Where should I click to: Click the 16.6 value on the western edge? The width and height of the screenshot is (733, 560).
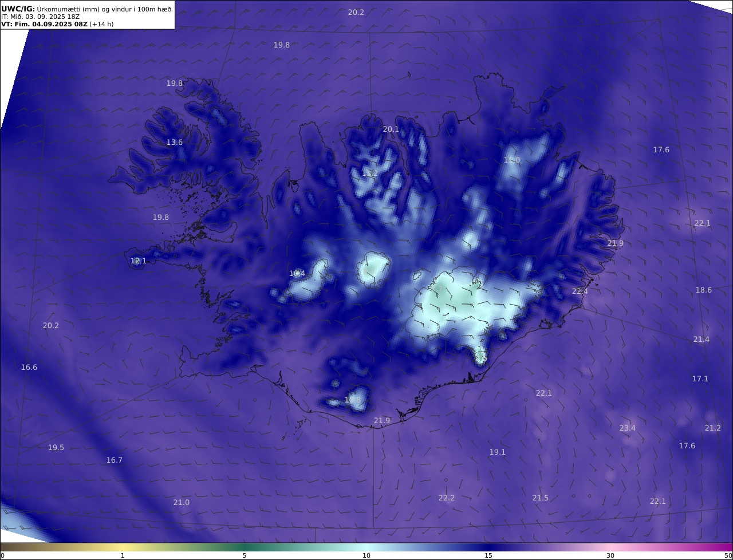[29, 368]
